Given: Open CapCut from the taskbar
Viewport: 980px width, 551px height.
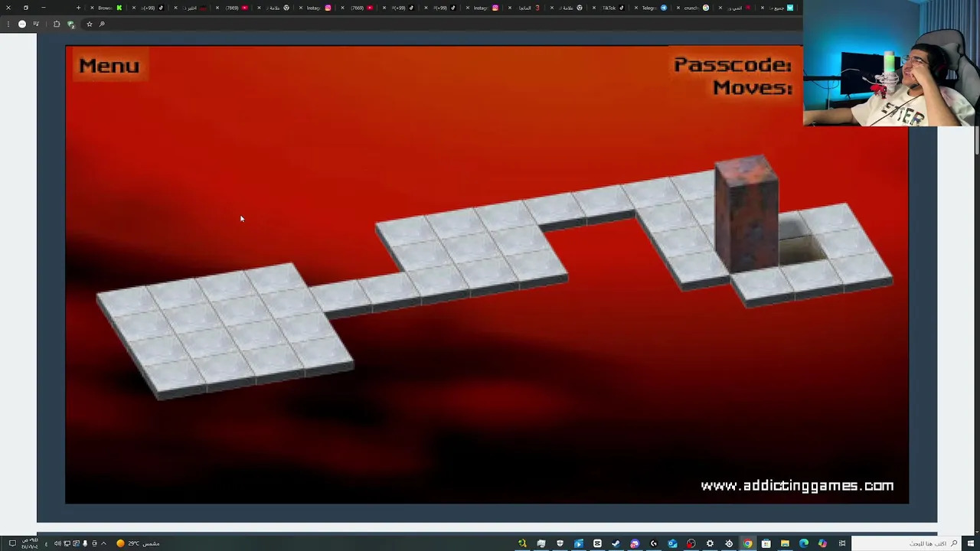Looking at the screenshot, I should pyautogui.click(x=597, y=543).
